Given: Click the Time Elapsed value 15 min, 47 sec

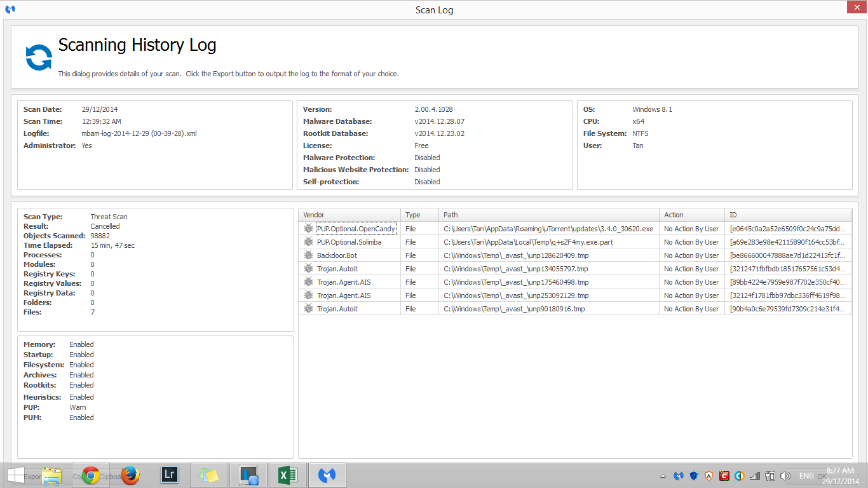Looking at the screenshot, I should click(112, 245).
